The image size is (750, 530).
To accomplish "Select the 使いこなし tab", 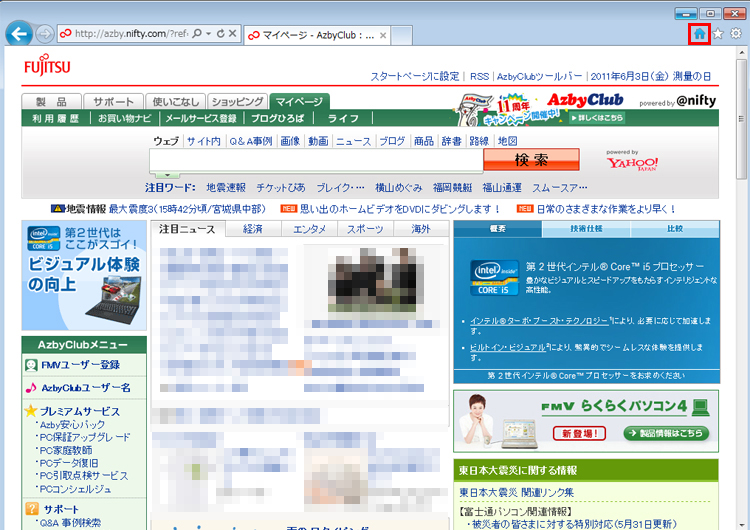I will point(176,101).
